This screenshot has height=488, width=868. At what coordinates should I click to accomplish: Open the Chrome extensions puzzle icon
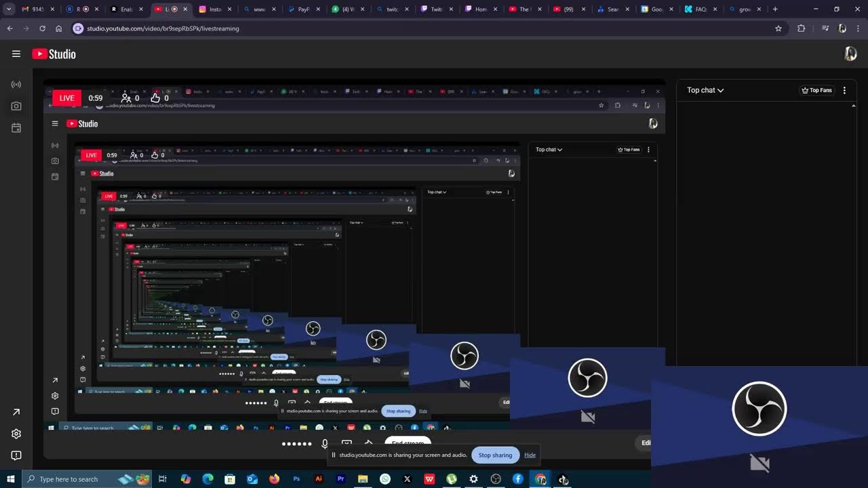[x=801, y=28]
